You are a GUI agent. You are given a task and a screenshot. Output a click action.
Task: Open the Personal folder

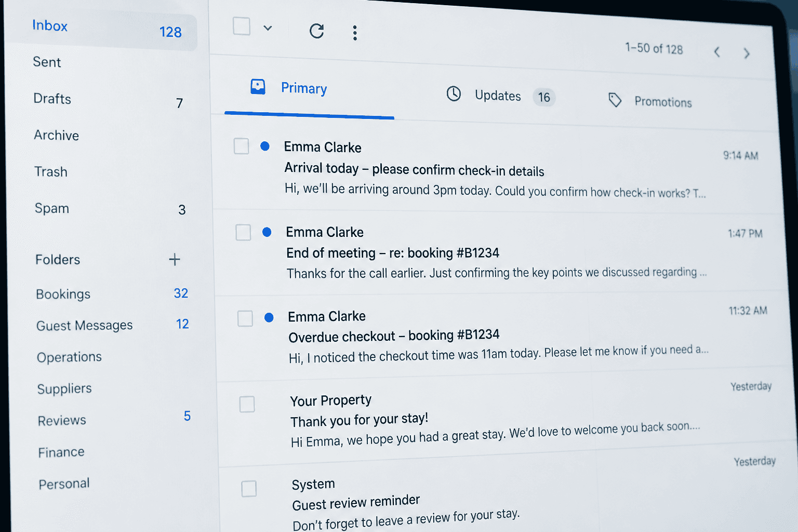(x=64, y=484)
